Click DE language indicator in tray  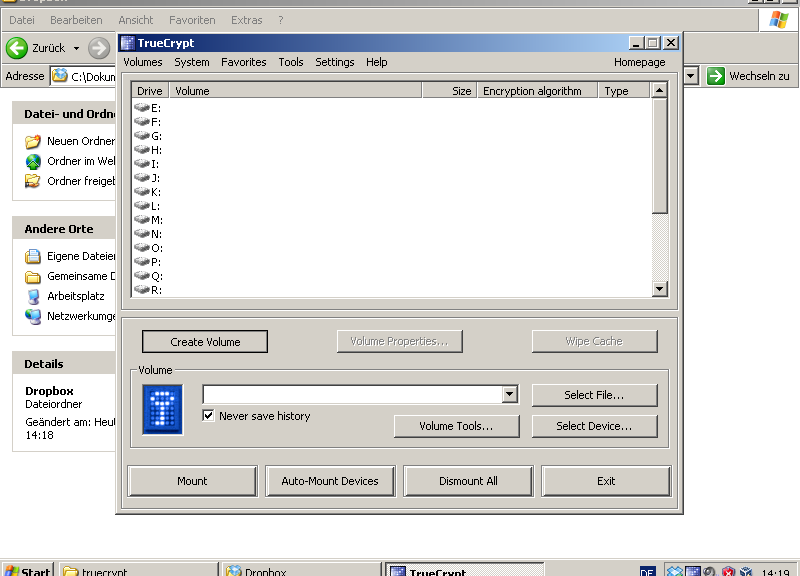647,571
